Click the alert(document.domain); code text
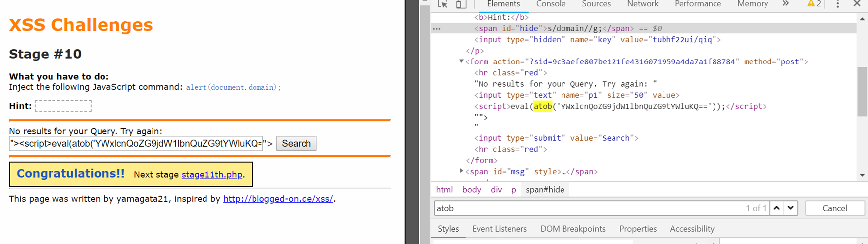 (x=233, y=87)
